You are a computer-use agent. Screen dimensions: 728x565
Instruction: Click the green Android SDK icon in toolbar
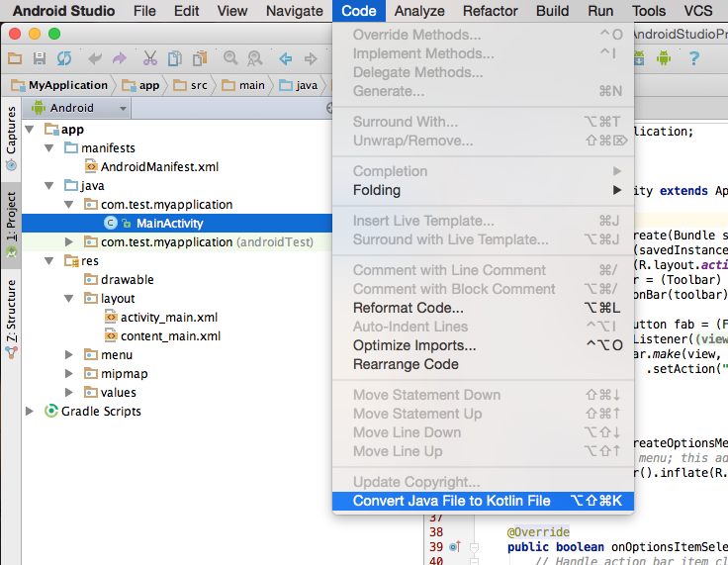coord(664,58)
